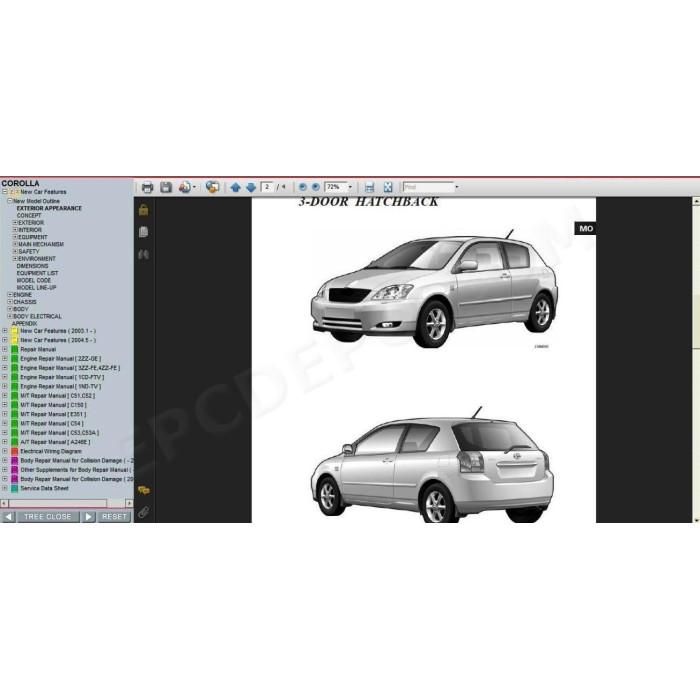Open the CONCEPT tree entry
This screenshot has width=700, height=700.
point(29,215)
